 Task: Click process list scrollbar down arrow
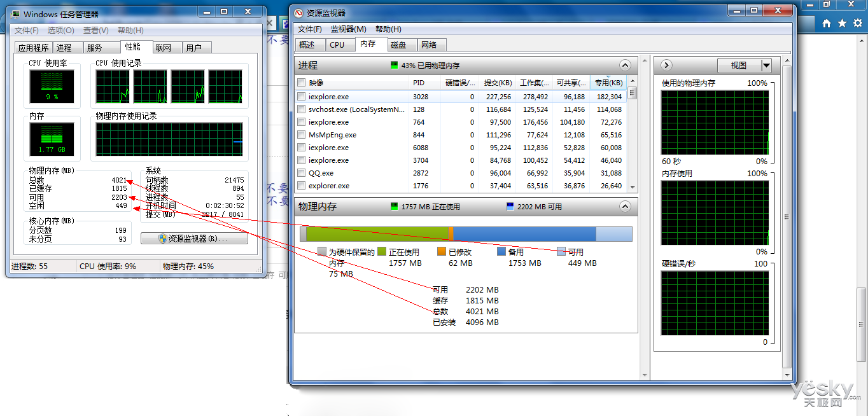coord(632,187)
